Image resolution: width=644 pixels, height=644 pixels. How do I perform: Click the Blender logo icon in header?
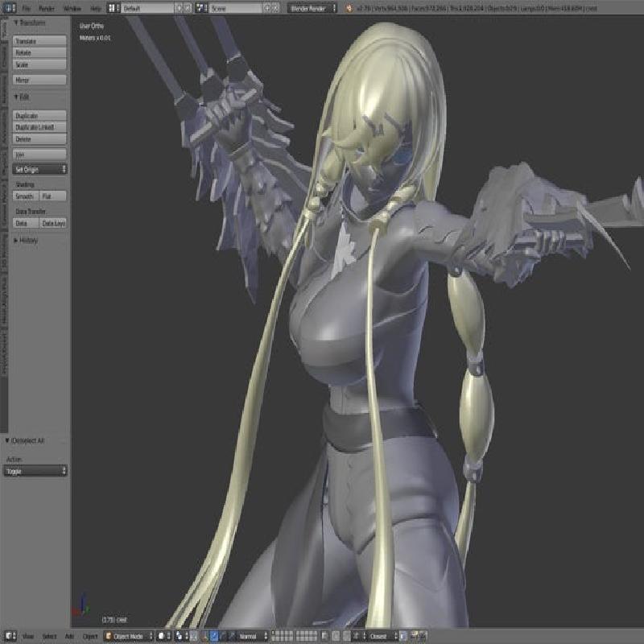pyautogui.click(x=349, y=8)
